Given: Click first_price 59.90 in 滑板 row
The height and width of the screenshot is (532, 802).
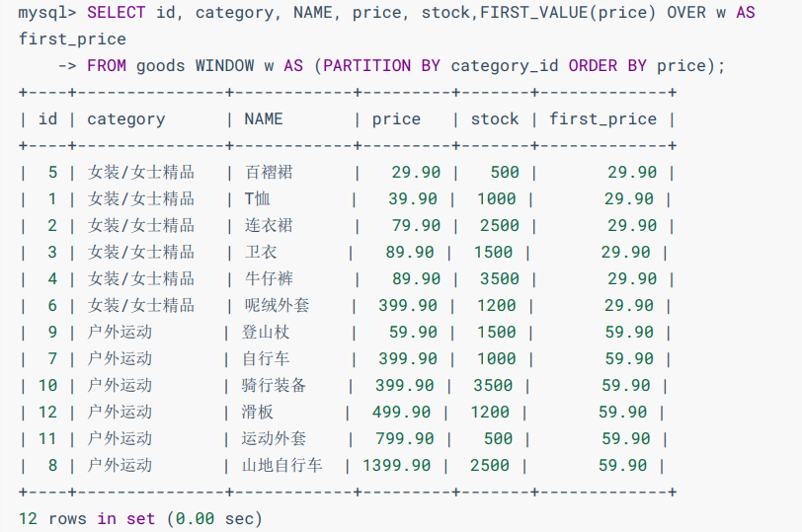Looking at the screenshot, I should [622, 412].
